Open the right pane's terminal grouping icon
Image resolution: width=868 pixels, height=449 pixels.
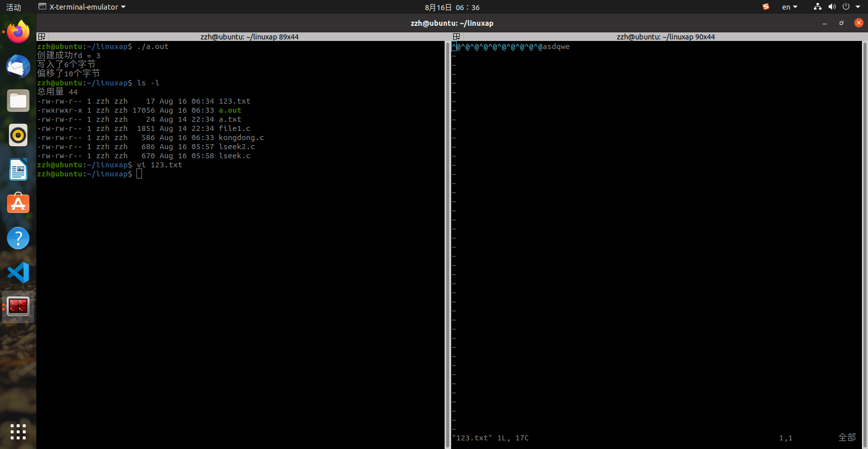[x=456, y=36]
